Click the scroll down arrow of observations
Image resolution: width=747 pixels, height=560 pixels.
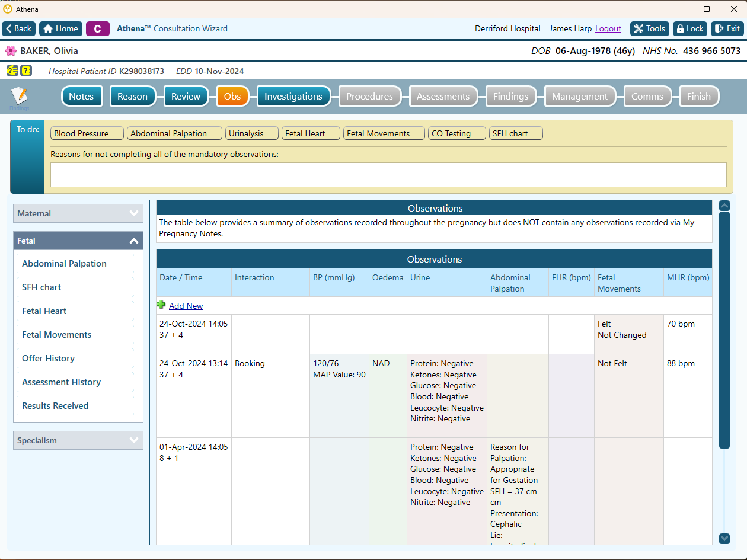(724, 538)
